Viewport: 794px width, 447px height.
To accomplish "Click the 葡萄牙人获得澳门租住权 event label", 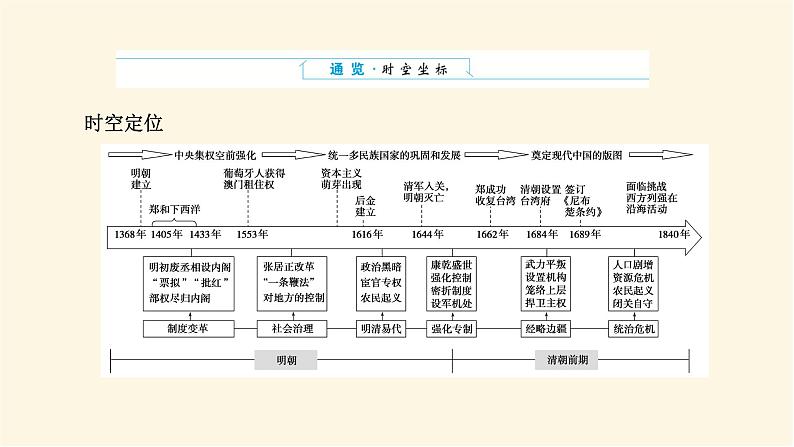I will (x=254, y=179).
